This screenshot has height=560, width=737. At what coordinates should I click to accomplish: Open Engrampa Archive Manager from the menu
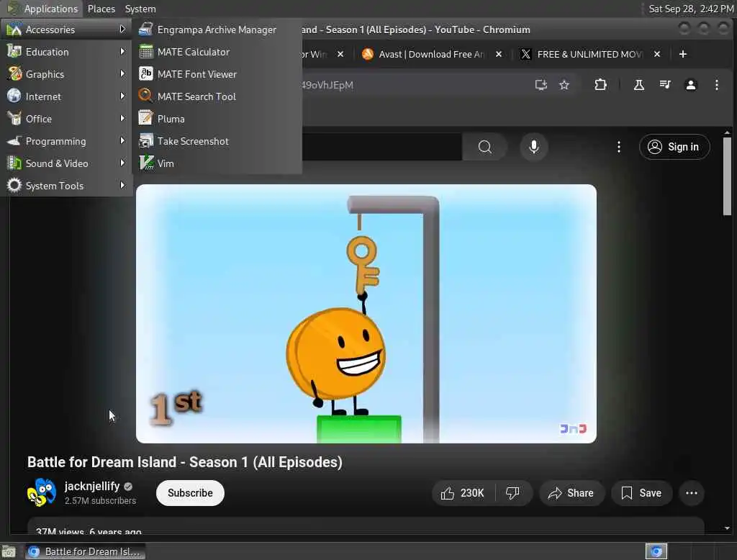tap(217, 30)
